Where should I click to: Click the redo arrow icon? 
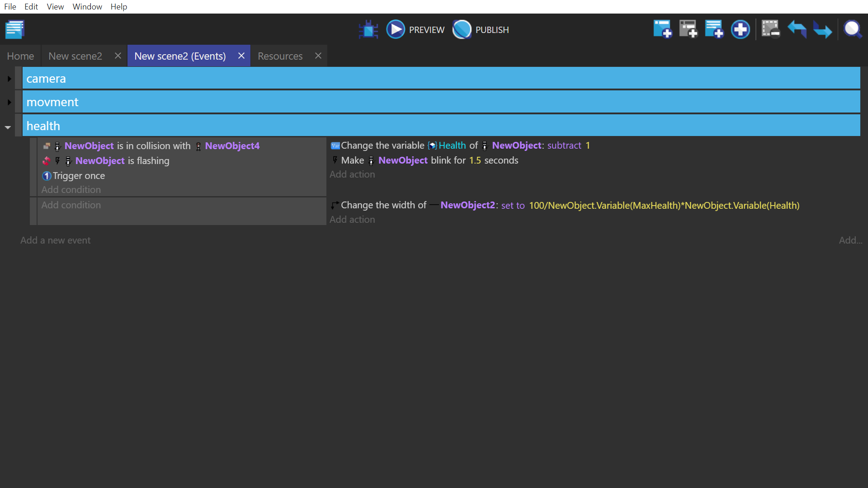(x=823, y=30)
